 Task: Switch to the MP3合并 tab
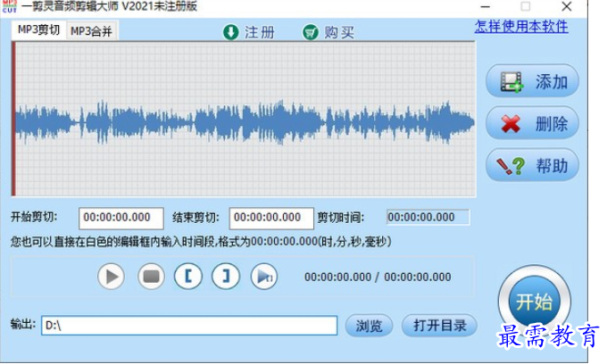[x=91, y=31]
